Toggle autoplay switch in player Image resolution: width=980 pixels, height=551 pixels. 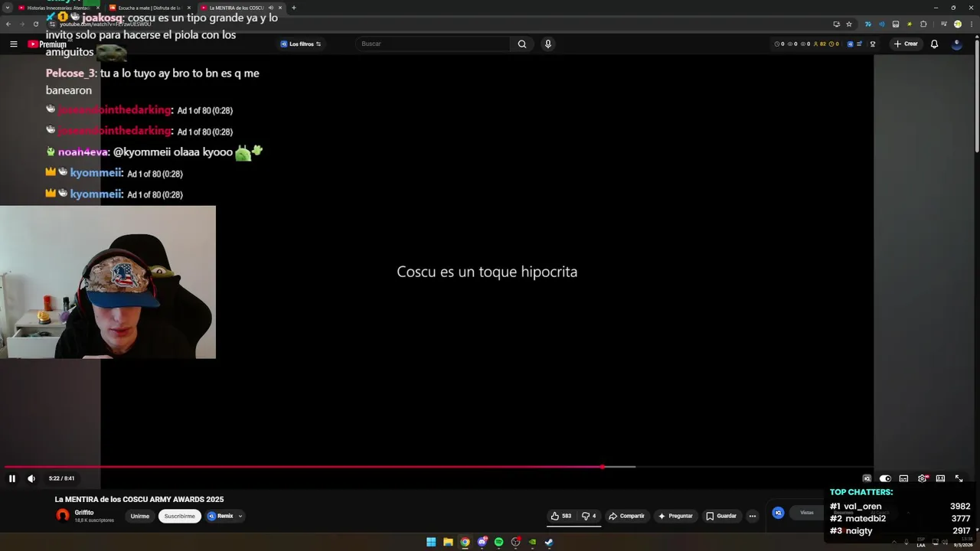click(885, 478)
